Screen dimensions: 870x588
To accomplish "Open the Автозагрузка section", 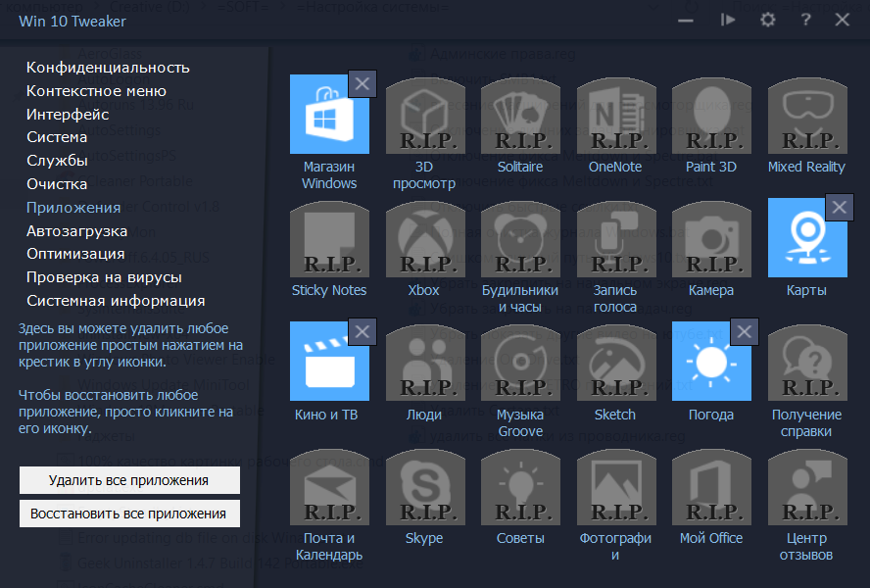I will (77, 231).
